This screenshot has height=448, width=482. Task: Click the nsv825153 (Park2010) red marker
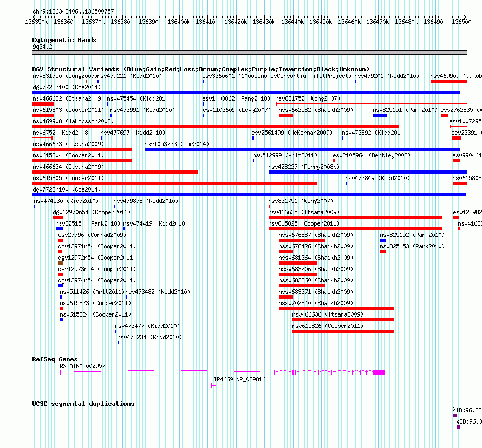point(383,252)
